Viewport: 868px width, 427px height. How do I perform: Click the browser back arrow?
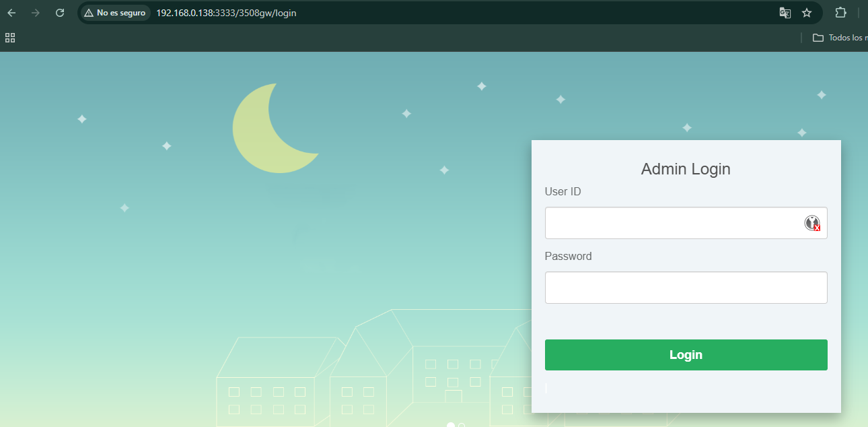11,13
